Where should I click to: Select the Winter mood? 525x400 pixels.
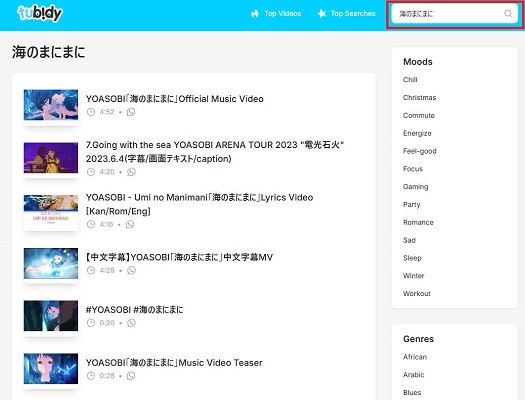pos(414,276)
